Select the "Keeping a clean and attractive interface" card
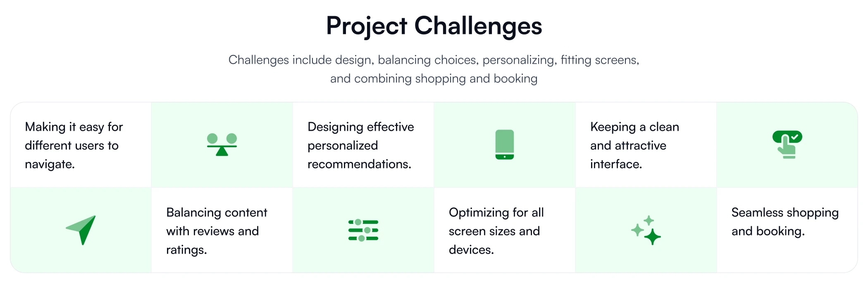 pyautogui.click(x=646, y=145)
